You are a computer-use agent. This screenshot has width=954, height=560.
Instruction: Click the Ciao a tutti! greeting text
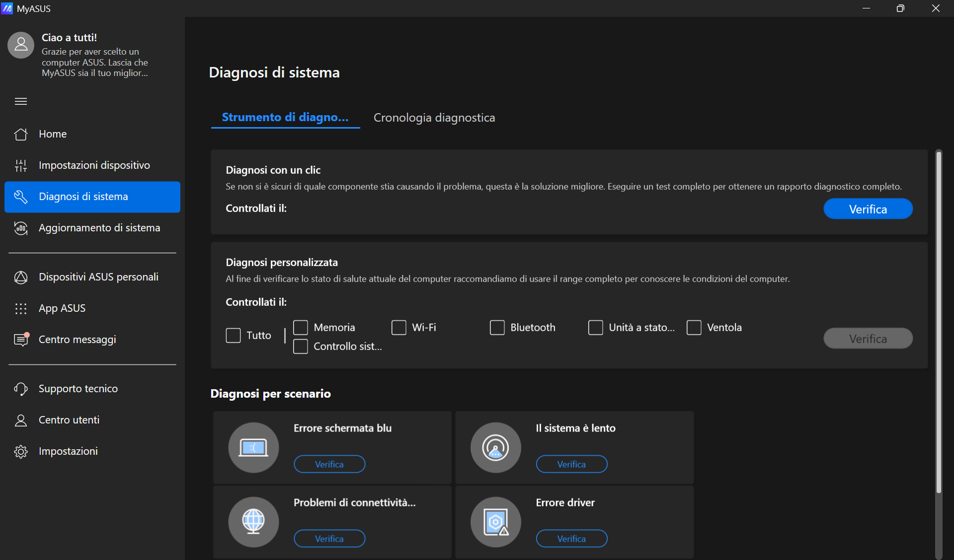(x=69, y=38)
